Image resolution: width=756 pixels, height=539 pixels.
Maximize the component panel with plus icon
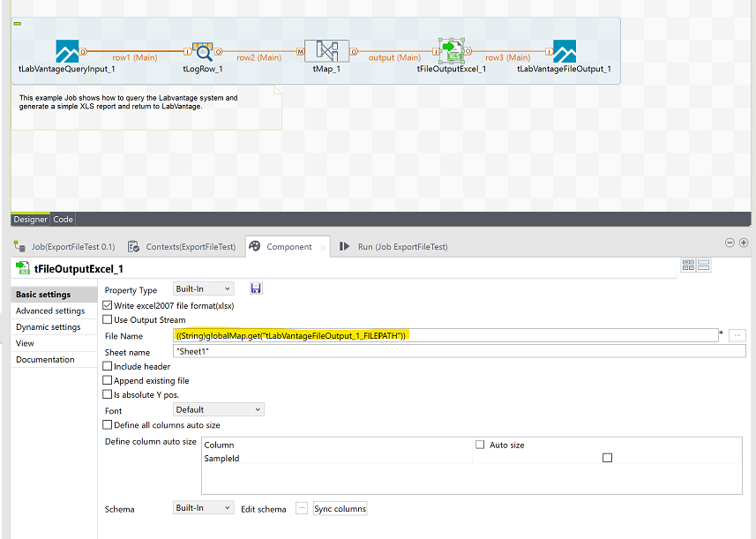[x=744, y=243]
